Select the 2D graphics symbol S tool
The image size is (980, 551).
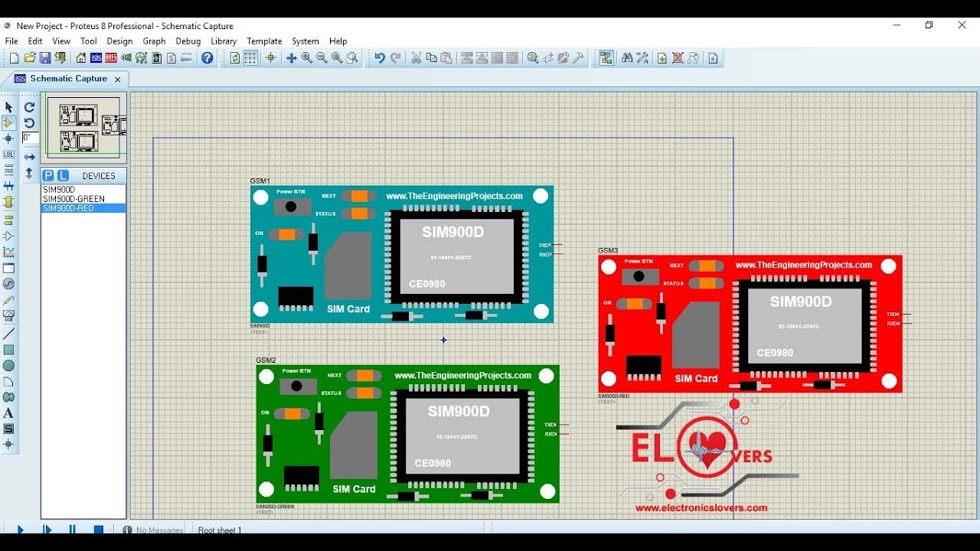click(8, 429)
